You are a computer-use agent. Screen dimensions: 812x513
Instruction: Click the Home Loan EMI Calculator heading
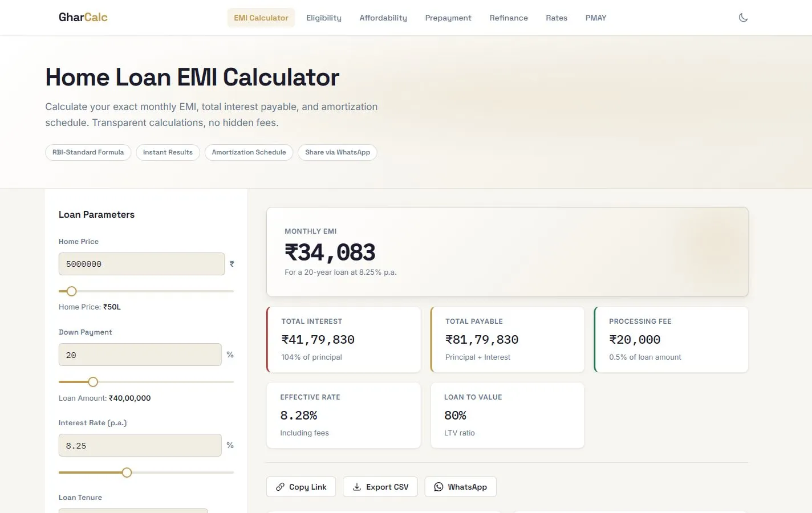coord(192,77)
